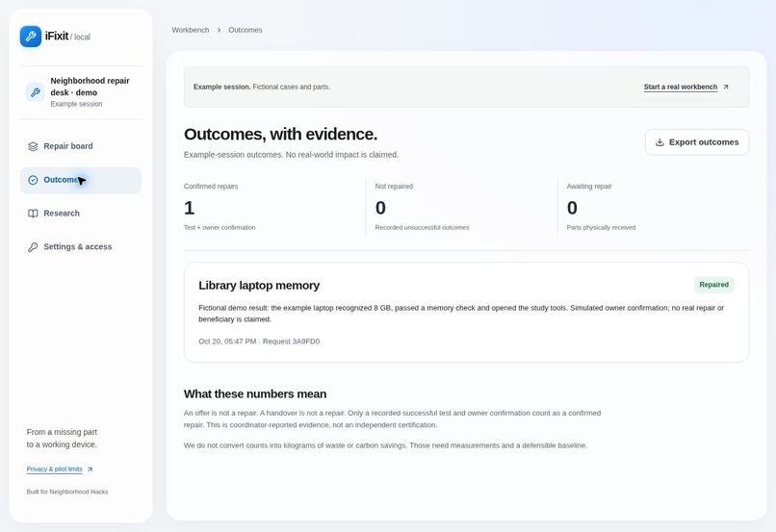
Task: Click the Workbench breadcrumb
Action: tap(191, 30)
